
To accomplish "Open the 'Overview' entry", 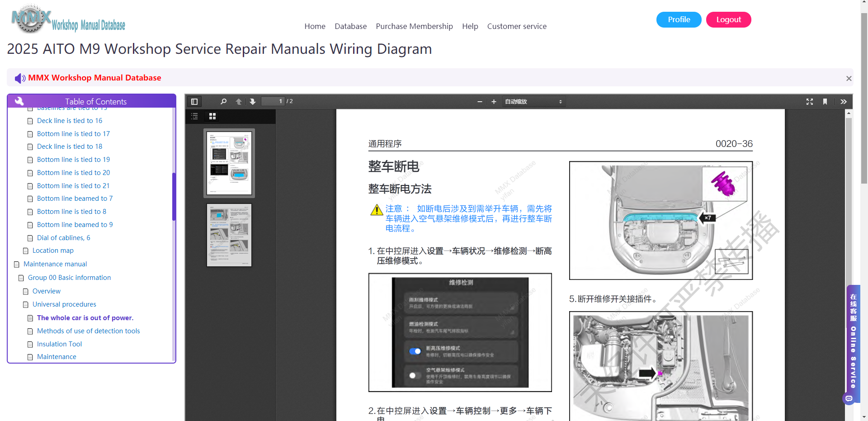I will [47, 291].
